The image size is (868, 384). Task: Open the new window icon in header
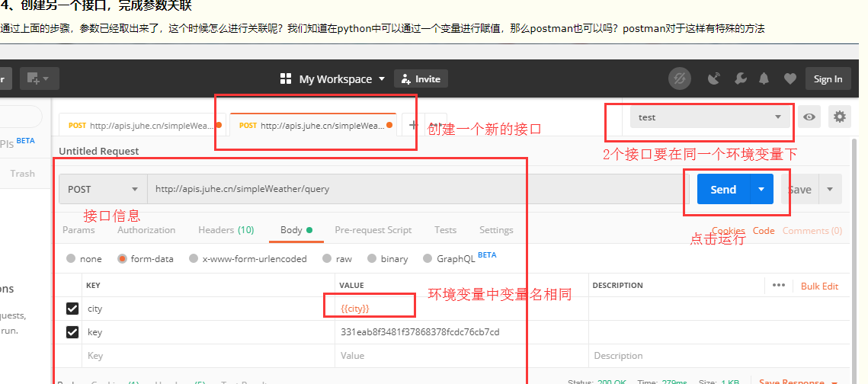[40, 78]
